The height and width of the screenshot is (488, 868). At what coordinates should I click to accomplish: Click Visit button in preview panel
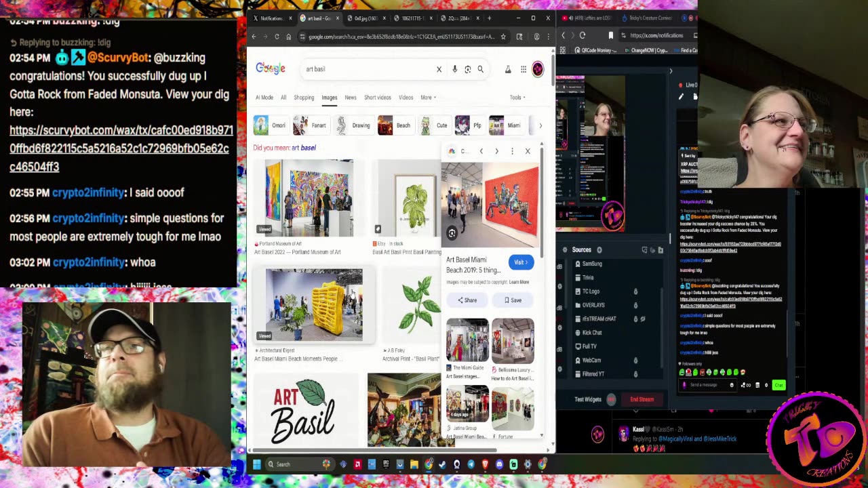(x=520, y=262)
